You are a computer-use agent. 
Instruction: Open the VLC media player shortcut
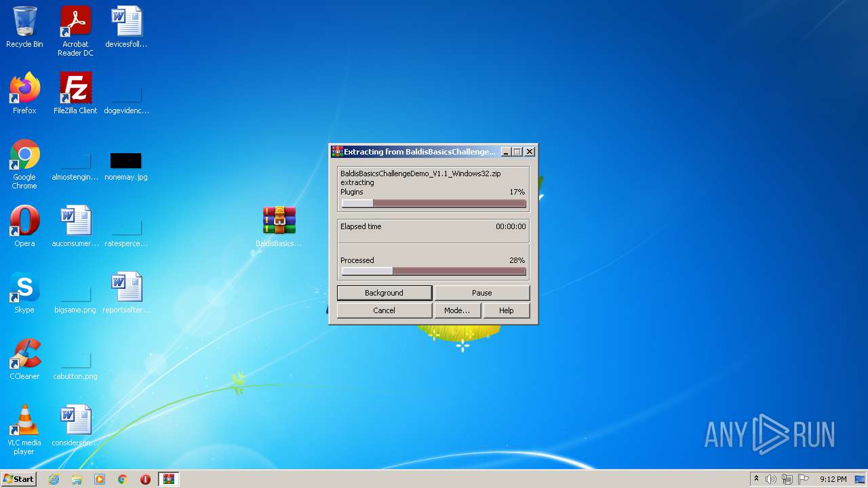[24, 430]
